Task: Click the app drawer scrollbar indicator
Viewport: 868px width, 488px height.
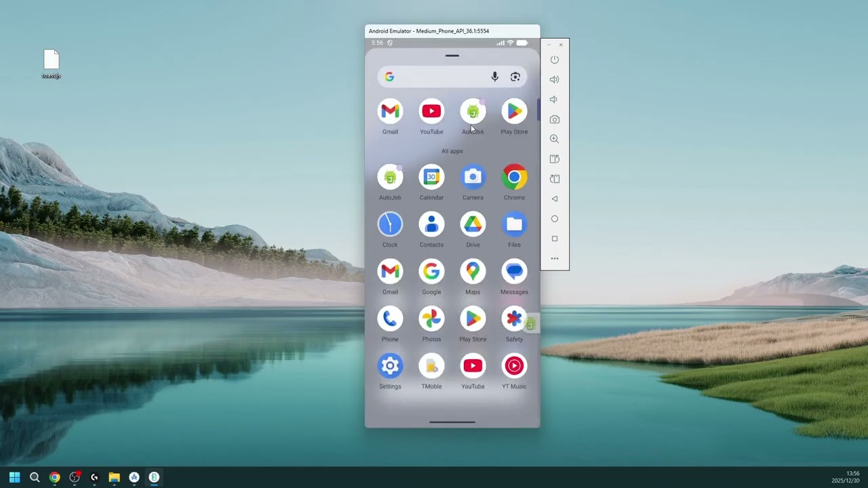Action: 538,110
